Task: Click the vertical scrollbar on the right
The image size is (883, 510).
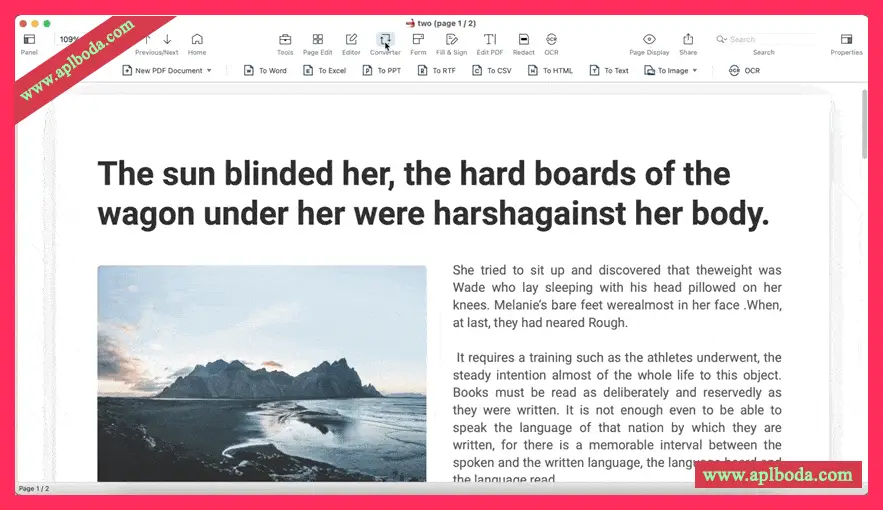Action: click(x=864, y=125)
